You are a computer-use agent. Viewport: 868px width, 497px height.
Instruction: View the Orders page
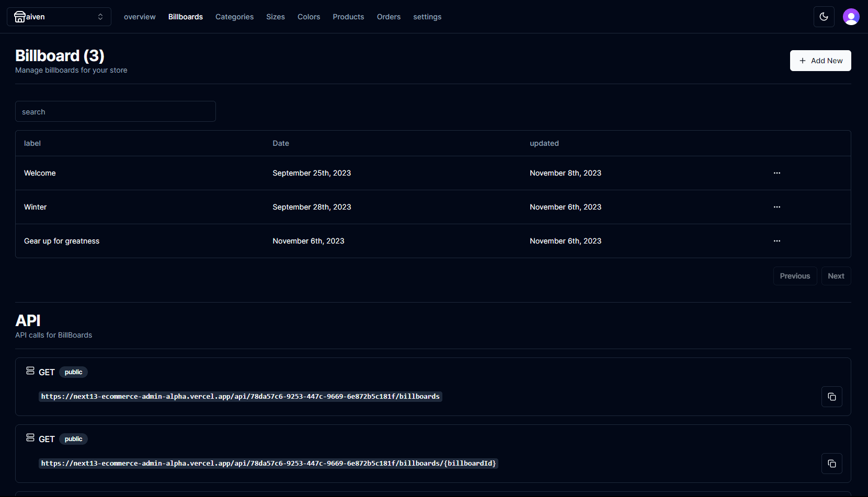pyautogui.click(x=389, y=17)
